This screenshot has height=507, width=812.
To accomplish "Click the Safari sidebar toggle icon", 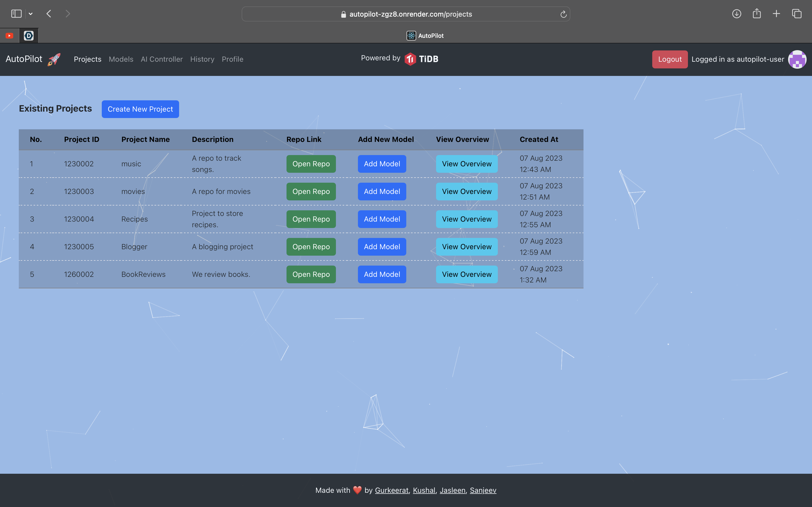I will point(16,14).
